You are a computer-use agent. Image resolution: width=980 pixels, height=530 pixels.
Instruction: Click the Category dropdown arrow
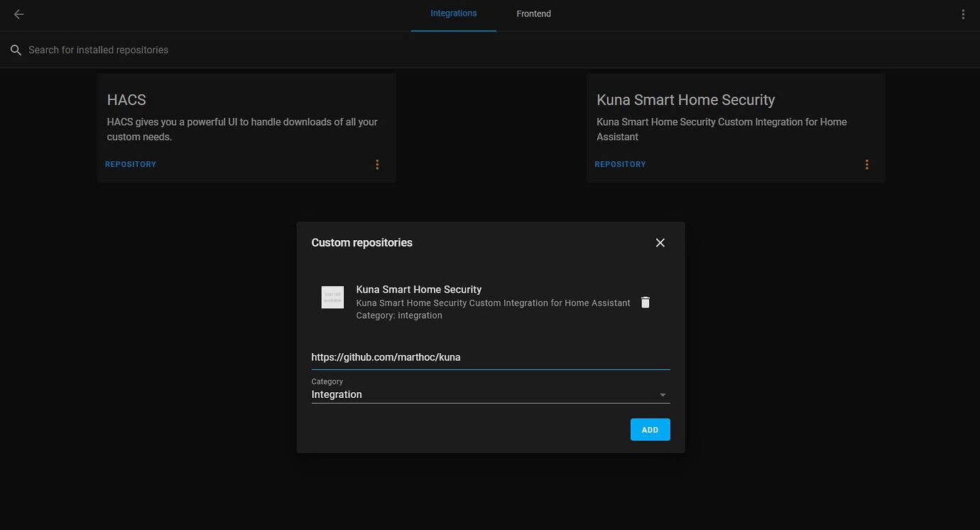pyautogui.click(x=662, y=394)
